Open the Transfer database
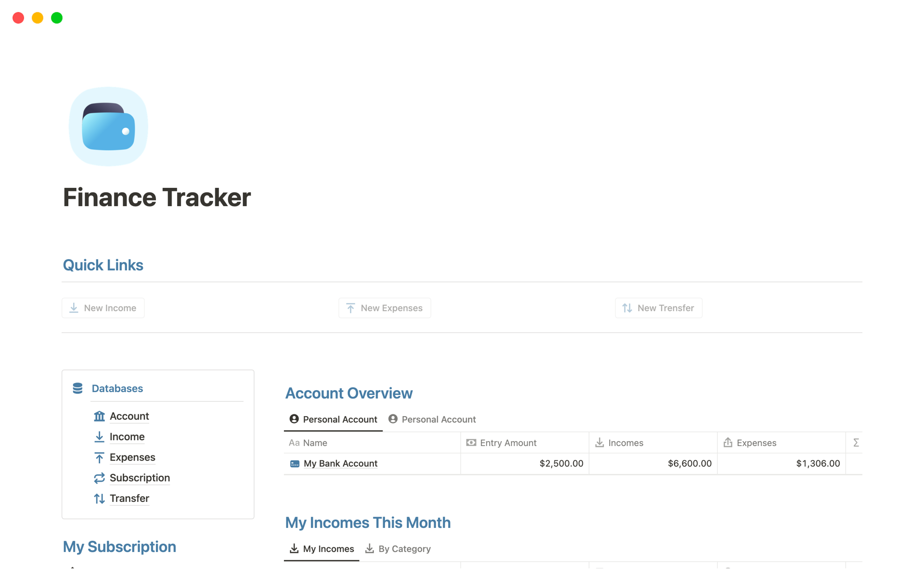This screenshot has height=578, width=924. [128, 498]
